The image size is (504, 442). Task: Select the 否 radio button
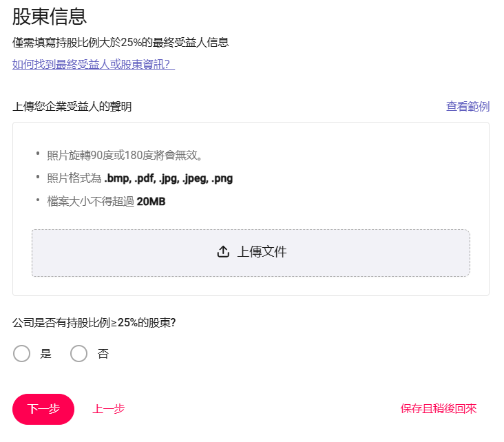[78, 354]
